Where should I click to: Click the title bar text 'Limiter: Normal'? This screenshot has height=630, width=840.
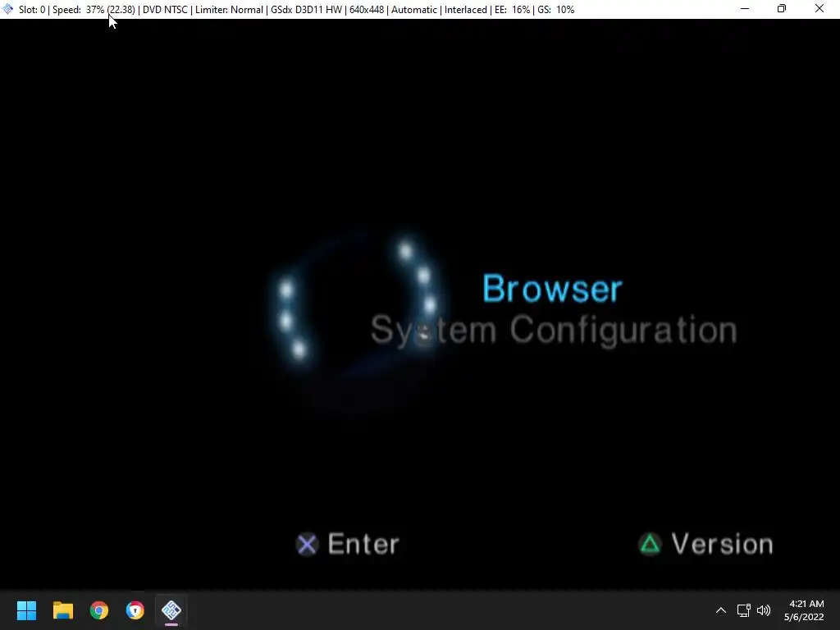[x=230, y=10]
